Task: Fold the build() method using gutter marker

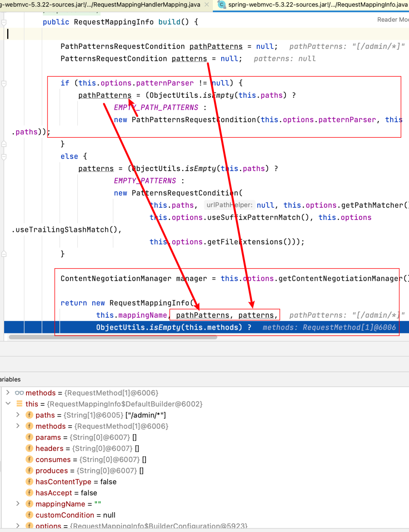Action: pyautogui.click(x=4, y=22)
